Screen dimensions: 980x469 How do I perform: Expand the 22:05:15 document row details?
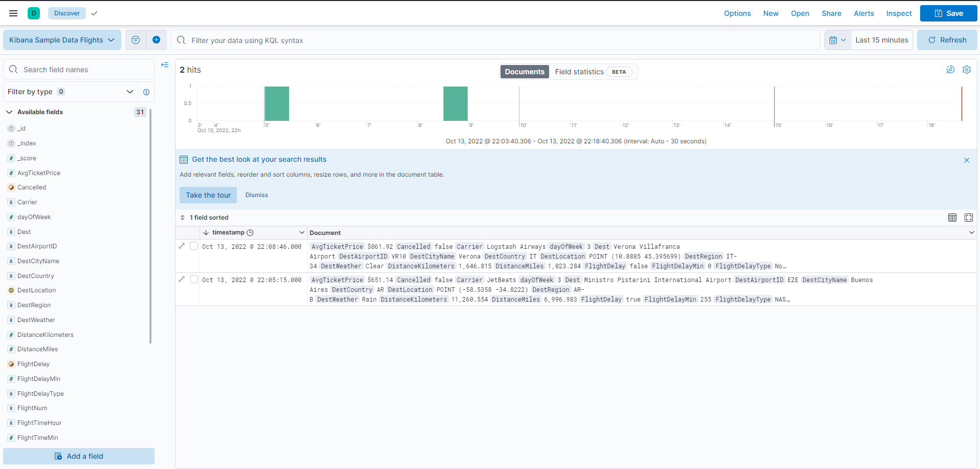[x=182, y=280]
